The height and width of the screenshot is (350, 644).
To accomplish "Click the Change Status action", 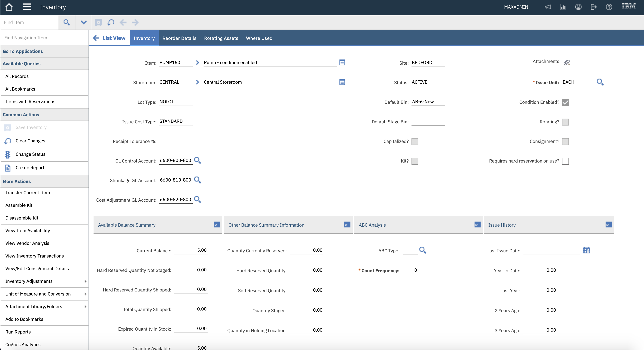I will (30, 154).
